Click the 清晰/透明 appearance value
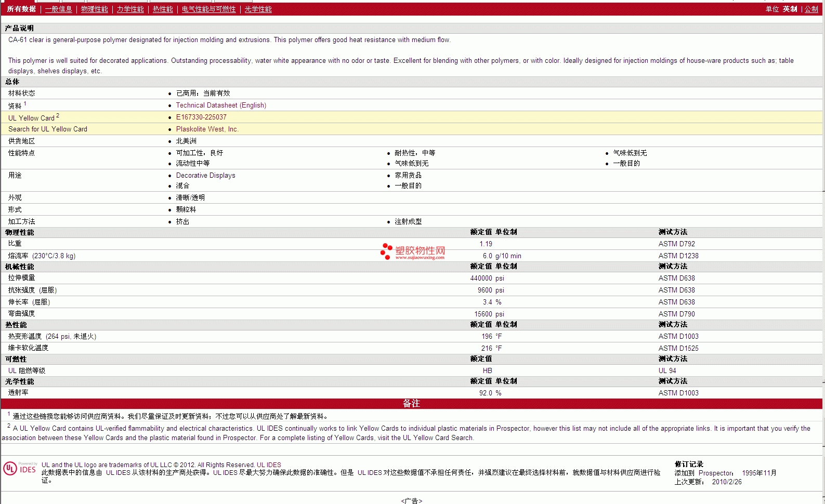 pyautogui.click(x=190, y=198)
